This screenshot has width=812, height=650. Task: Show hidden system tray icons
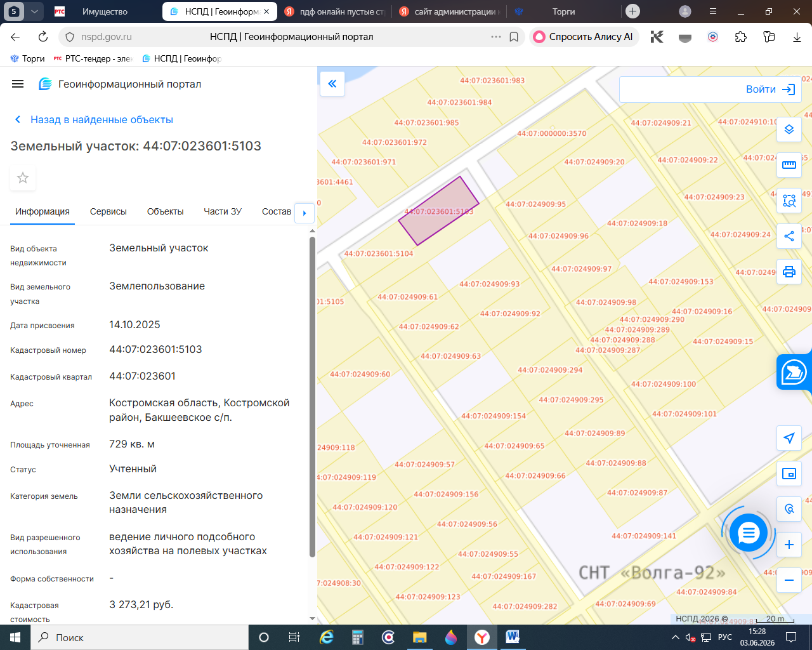pos(675,637)
